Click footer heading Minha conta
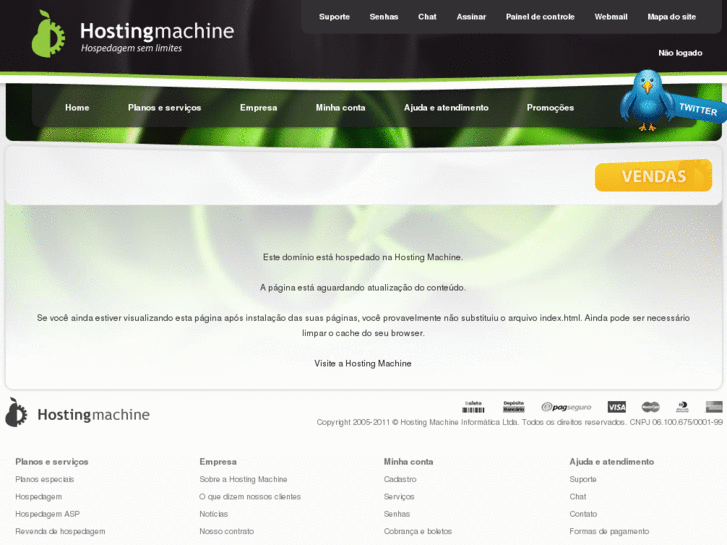This screenshot has height=545, width=727. coord(408,462)
